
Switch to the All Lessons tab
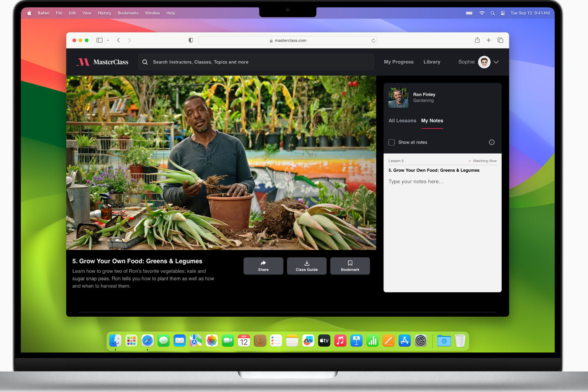[x=402, y=121]
